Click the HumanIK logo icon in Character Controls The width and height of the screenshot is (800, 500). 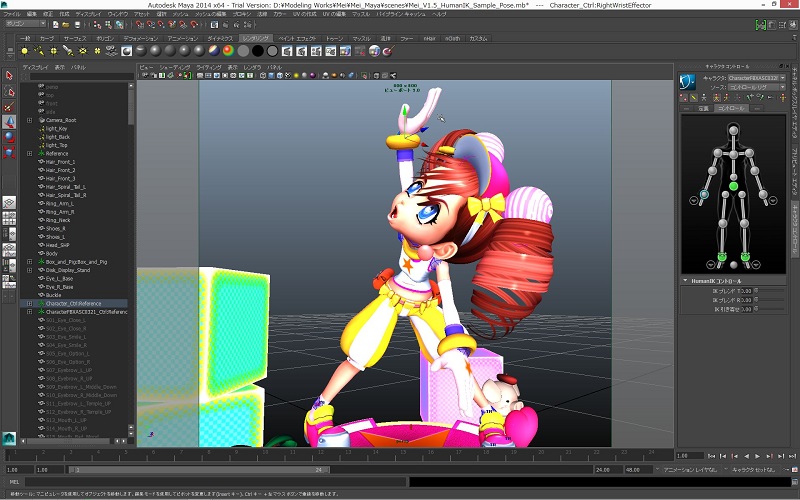pos(688,82)
